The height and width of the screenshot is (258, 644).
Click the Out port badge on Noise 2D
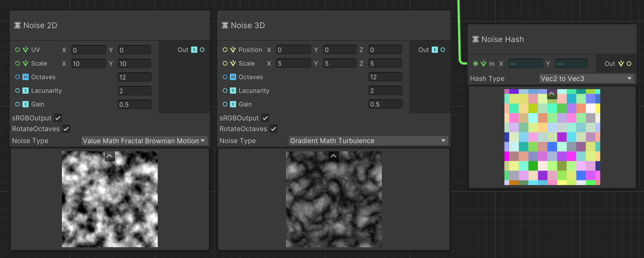(x=194, y=50)
